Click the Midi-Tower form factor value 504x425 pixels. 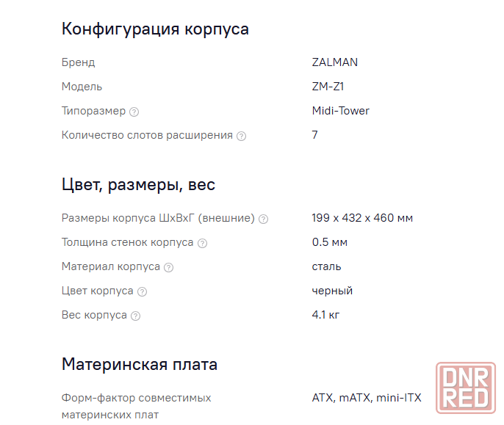[x=340, y=111]
